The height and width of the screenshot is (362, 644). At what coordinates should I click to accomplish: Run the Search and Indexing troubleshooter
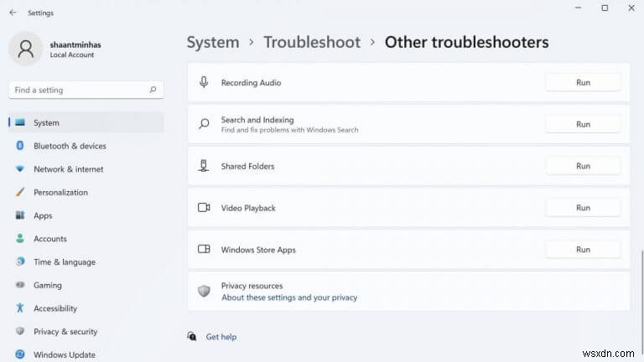coord(583,124)
